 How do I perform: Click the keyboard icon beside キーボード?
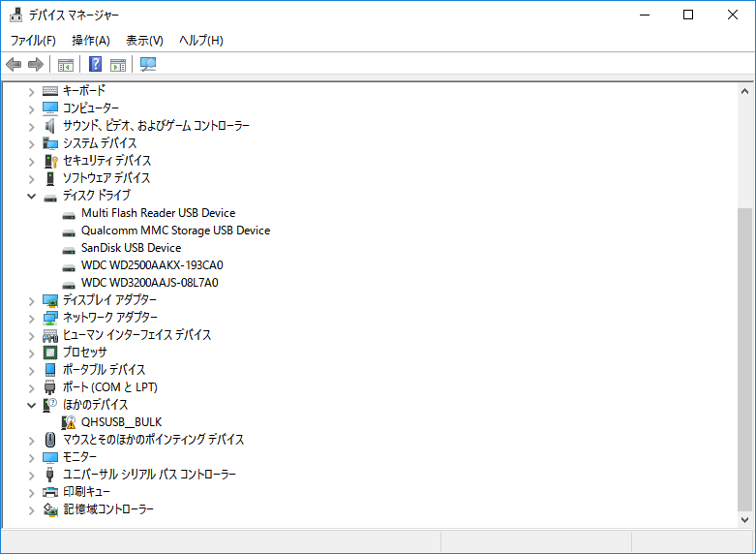50,91
